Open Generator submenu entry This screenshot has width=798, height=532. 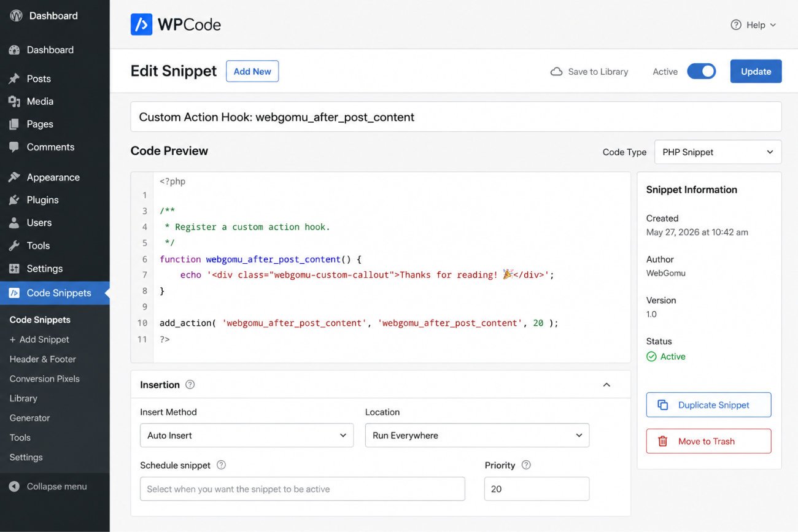point(29,418)
